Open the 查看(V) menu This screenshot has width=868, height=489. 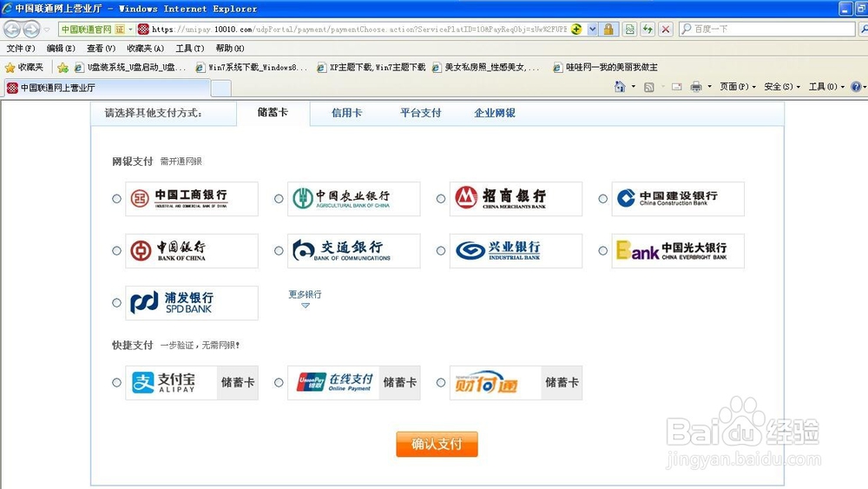click(101, 48)
